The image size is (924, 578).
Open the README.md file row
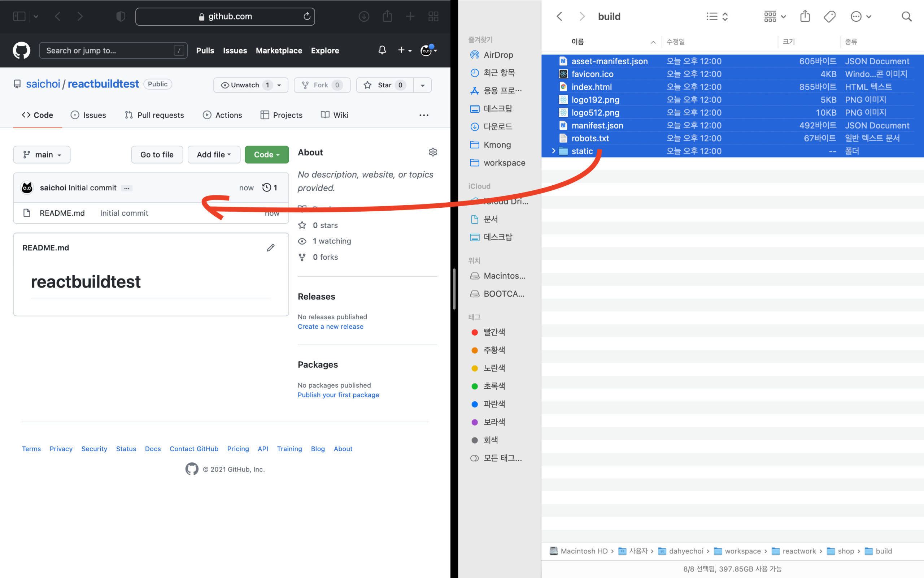151,213
